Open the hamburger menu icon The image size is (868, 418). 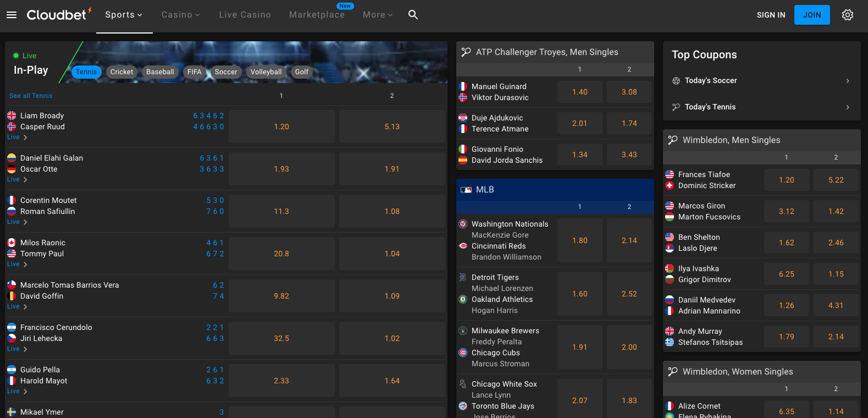click(12, 15)
